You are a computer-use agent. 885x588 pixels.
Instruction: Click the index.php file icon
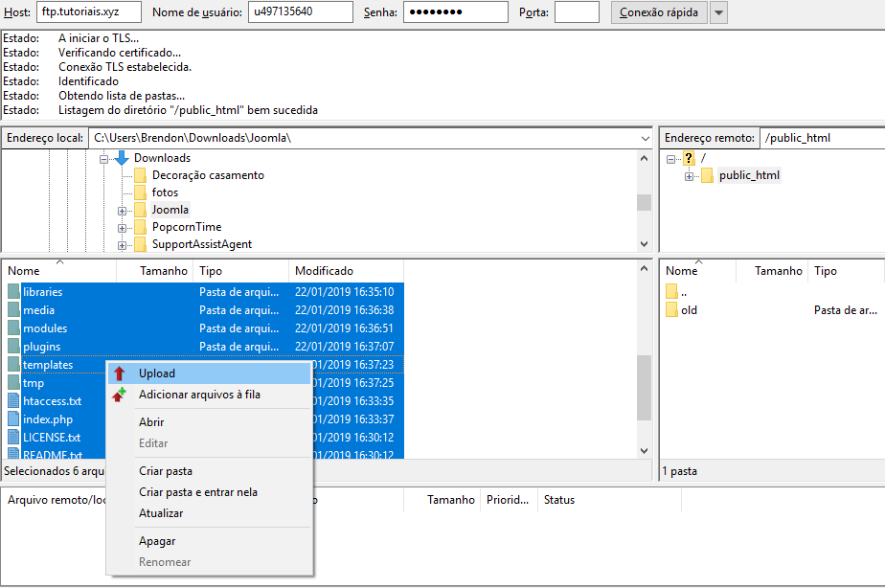[14, 419]
